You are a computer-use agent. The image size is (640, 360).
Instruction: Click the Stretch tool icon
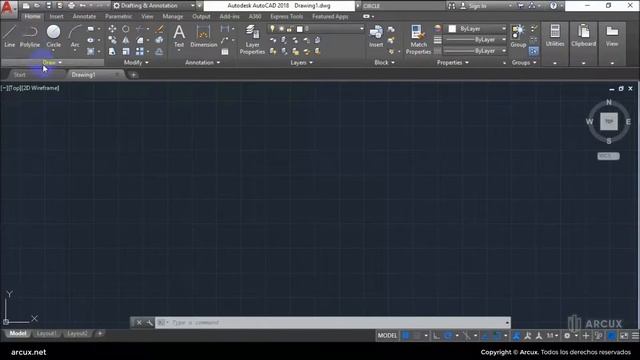coord(112,51)
